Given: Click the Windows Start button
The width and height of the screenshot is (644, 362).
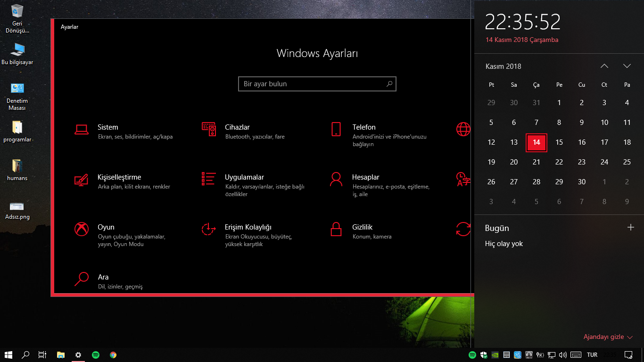Looking at the screenshot, I should (8, 355).
